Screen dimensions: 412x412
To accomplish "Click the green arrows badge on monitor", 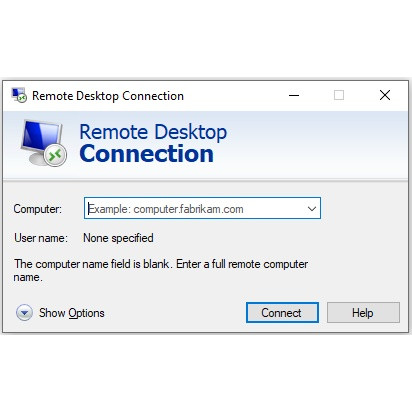I will [x=55, y=155].
